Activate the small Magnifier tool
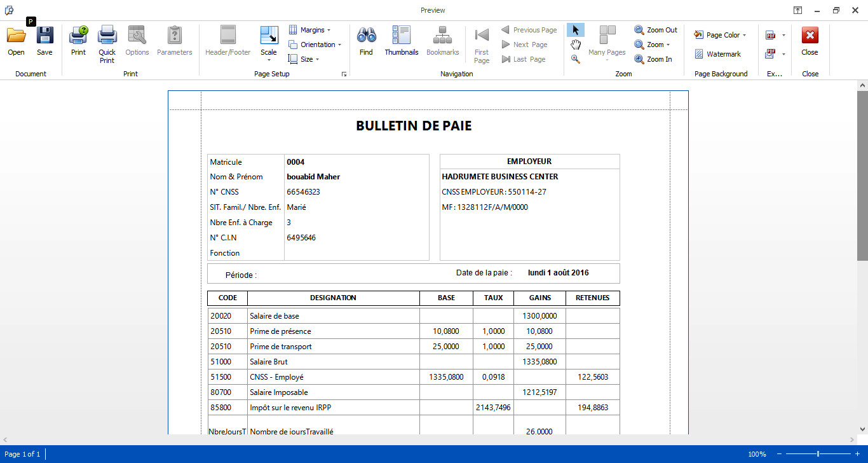This screenshot has width=868, height=463. pos(576,59)
